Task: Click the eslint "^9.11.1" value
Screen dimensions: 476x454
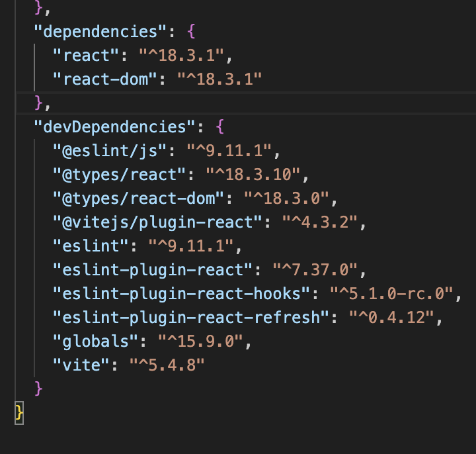Action: (191, 246)
